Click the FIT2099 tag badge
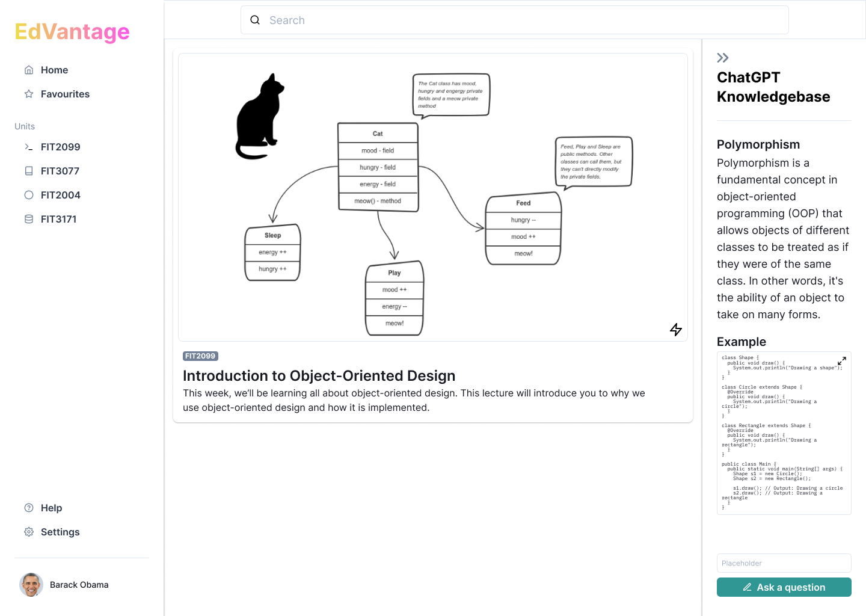Image resolution: width=866 pixels, height=616 pixels. click(x=200, y=356)
